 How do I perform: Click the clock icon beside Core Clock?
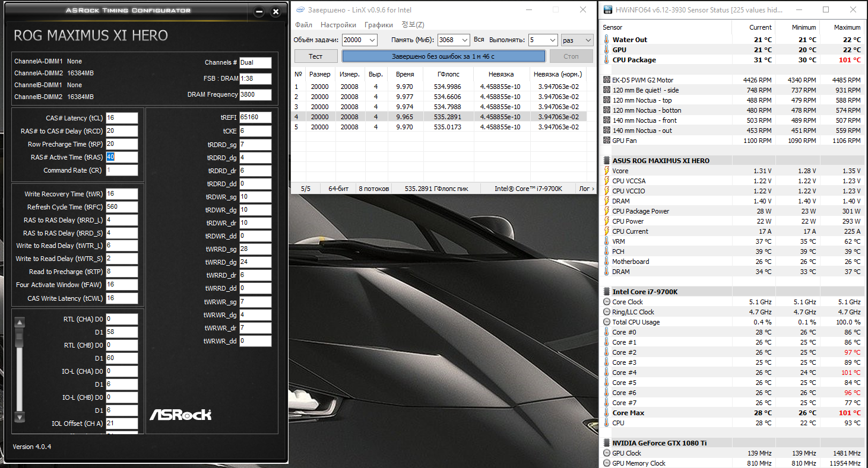click(606, 302)
